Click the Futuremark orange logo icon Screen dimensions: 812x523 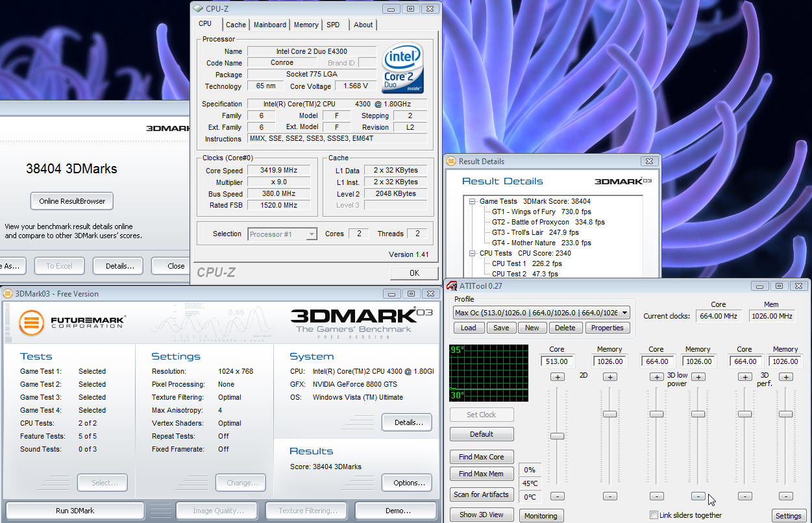(x=31, y=322)
